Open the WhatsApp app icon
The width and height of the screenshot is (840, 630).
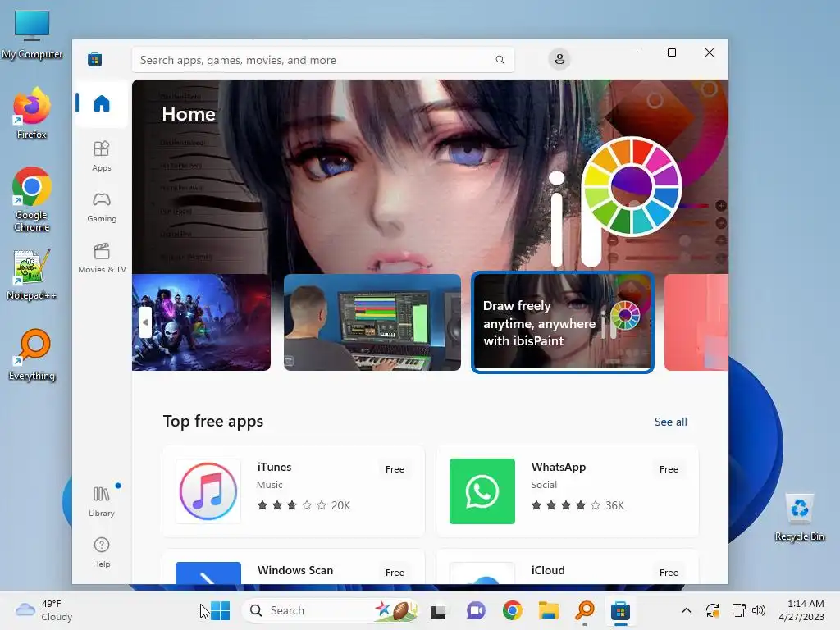point(482,491)
